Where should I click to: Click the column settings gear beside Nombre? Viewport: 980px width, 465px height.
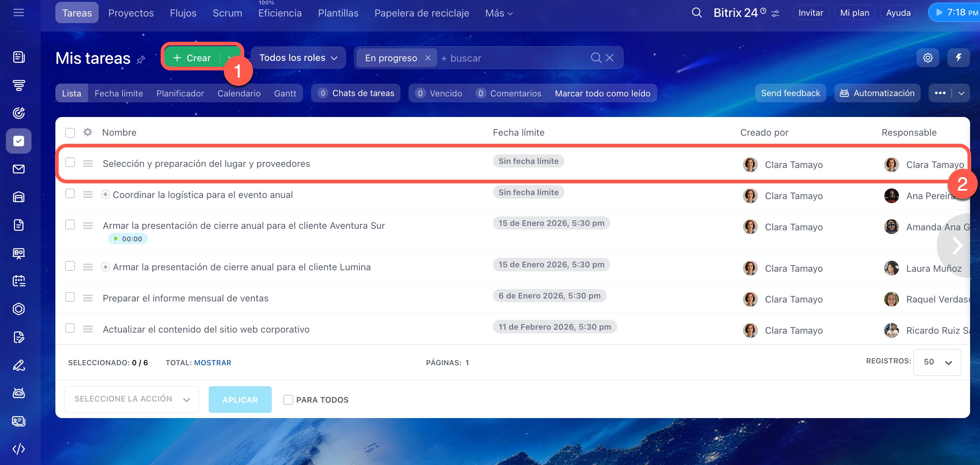click(88, 132)
